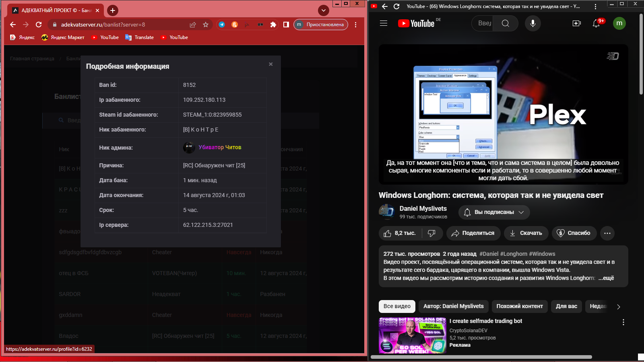The width and height of the screenshot is (644, 362).
Task: Open the I create selfmade trading bot title
Action: [486, 321]
